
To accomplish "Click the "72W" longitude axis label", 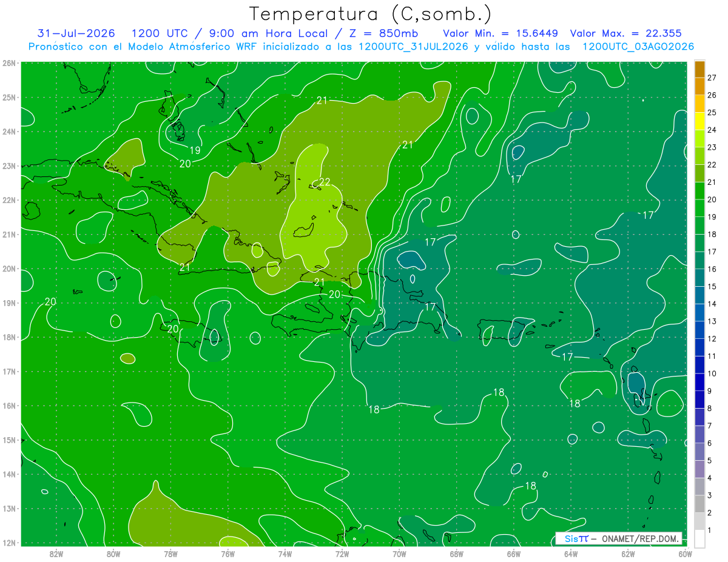I will (x=342, y=554).
